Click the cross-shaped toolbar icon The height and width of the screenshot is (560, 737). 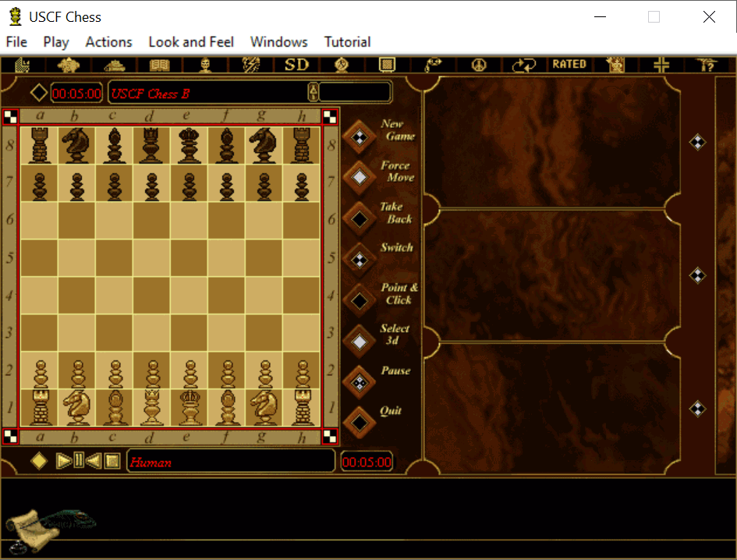661,65
